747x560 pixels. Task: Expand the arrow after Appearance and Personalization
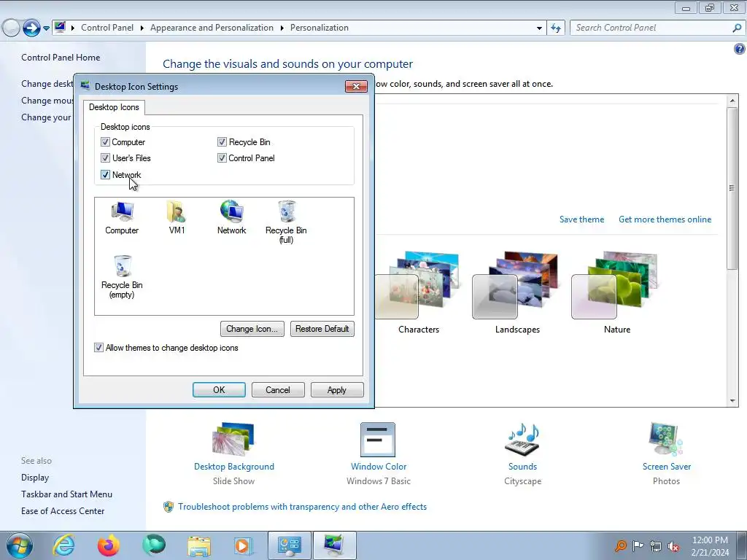[x=282, y=28]
